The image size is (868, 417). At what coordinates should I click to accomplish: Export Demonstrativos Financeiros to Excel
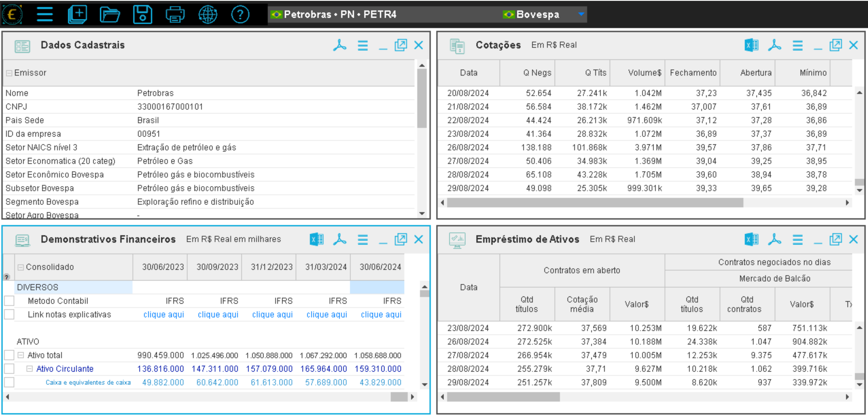point(317,240)
